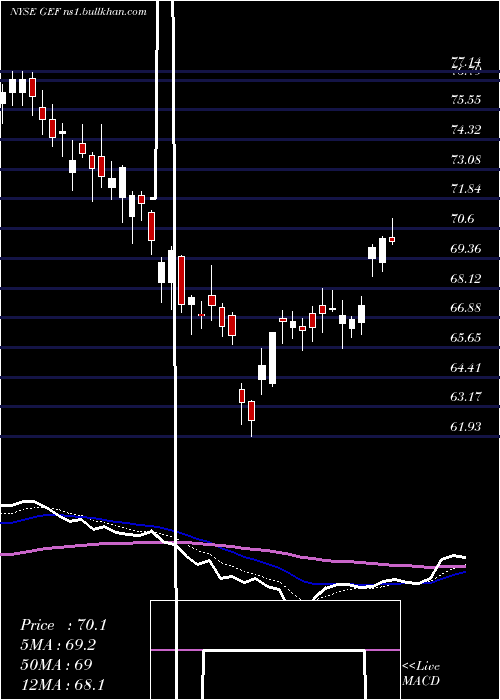The image size is (500, 700).
Task: Click the Live MACD label
Action: 421,673
